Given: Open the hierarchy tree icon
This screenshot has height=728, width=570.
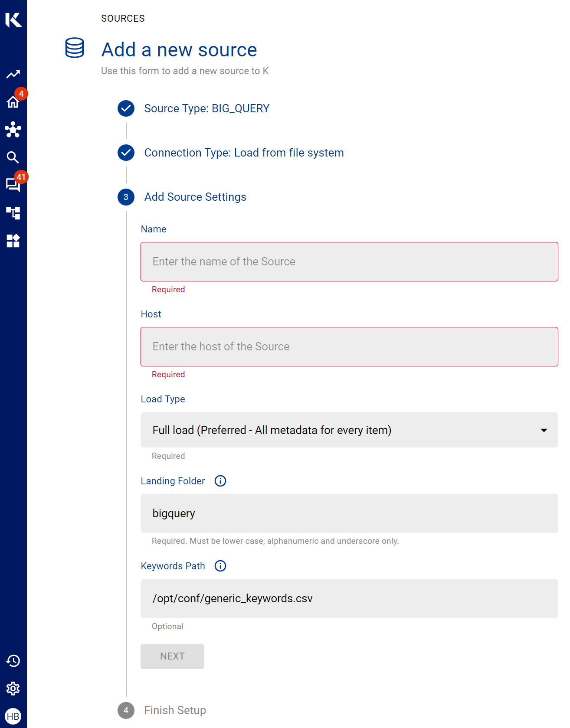Looking at the screenshot, I should [13, 213].
